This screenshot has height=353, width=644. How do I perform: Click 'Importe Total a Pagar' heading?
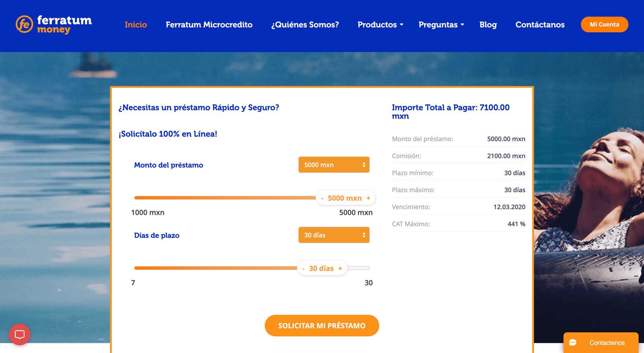[451, 112]
